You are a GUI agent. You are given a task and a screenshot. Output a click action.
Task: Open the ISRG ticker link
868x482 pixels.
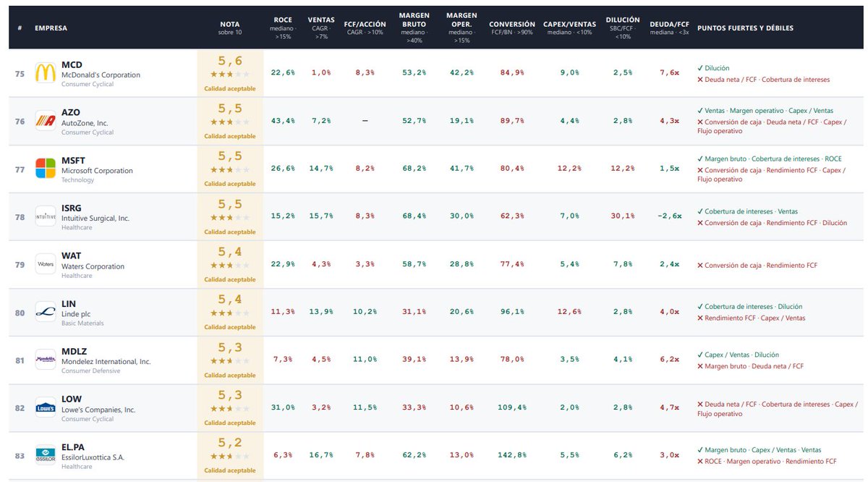(72, 208)
